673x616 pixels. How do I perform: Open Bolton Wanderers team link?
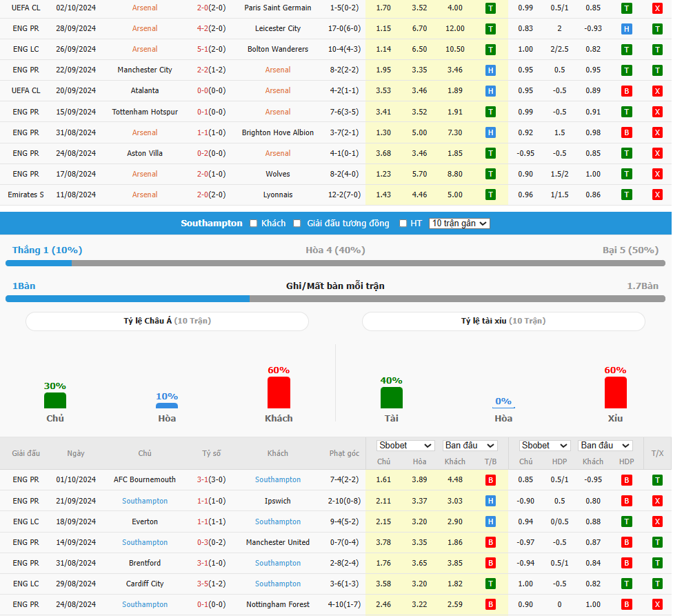278,49
